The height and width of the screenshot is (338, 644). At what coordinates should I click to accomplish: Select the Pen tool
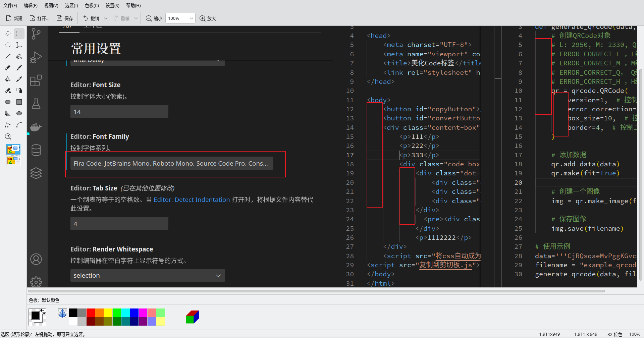click(x=19, y=56)
